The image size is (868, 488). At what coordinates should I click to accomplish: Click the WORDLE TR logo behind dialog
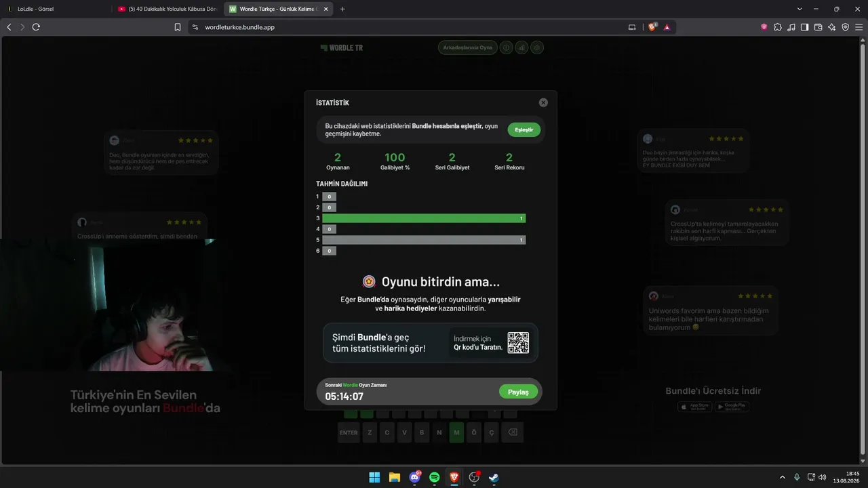click(342, 48)
